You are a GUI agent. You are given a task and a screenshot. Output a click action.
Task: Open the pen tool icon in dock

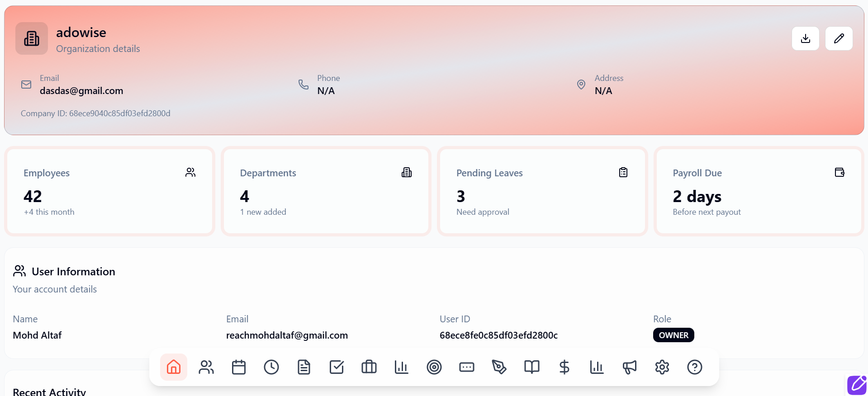tap(499, 367)
